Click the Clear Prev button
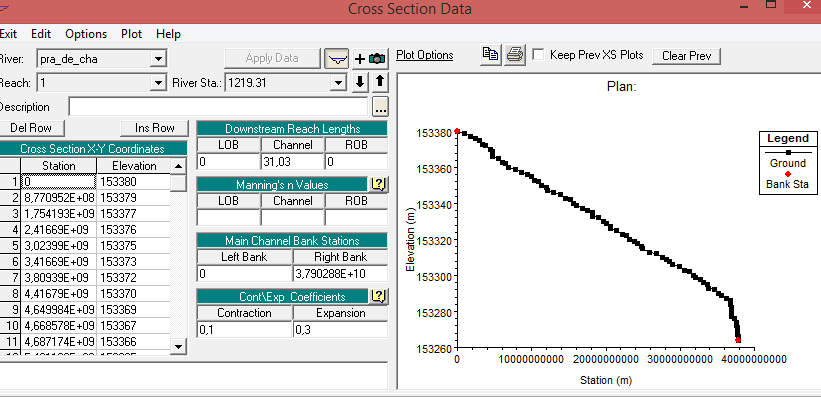 (686, 56)
